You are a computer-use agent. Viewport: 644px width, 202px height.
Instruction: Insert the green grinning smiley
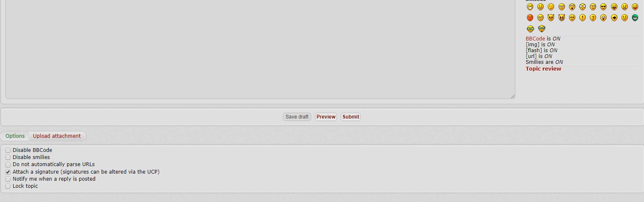pyautogui.click(x=635, y=18)
